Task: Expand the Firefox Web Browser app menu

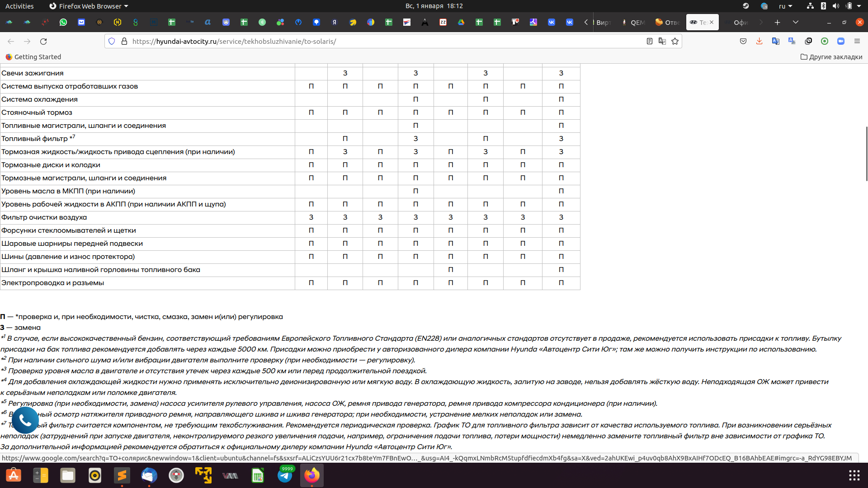Action: (x=89, y=6)
